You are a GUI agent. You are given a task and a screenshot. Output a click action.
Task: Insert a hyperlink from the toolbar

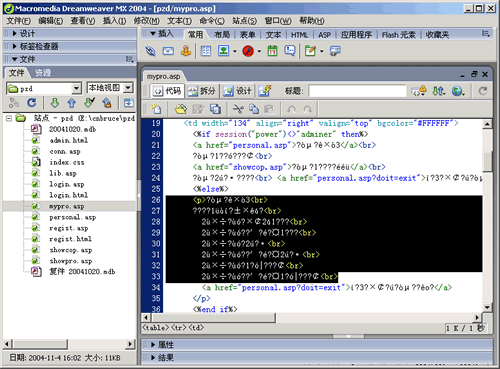pyautogui.click(x=150, y=51)
